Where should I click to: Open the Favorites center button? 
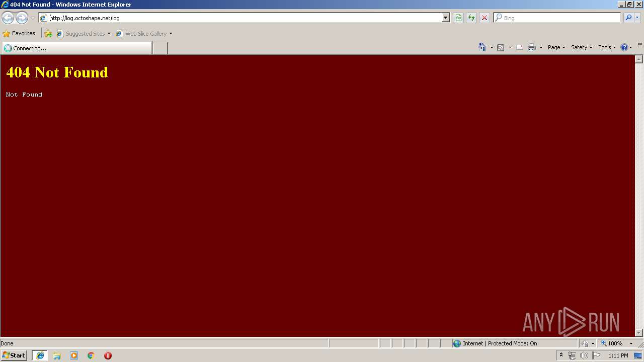pyautogui.click(x=19, y=34)
